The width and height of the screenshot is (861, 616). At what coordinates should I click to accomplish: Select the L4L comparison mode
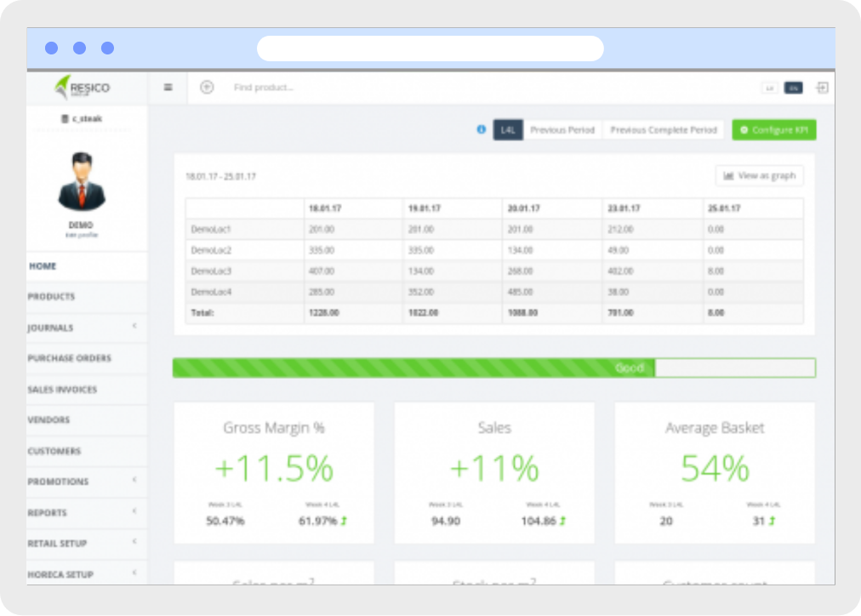pyautogui.click(x=508, y=130)
